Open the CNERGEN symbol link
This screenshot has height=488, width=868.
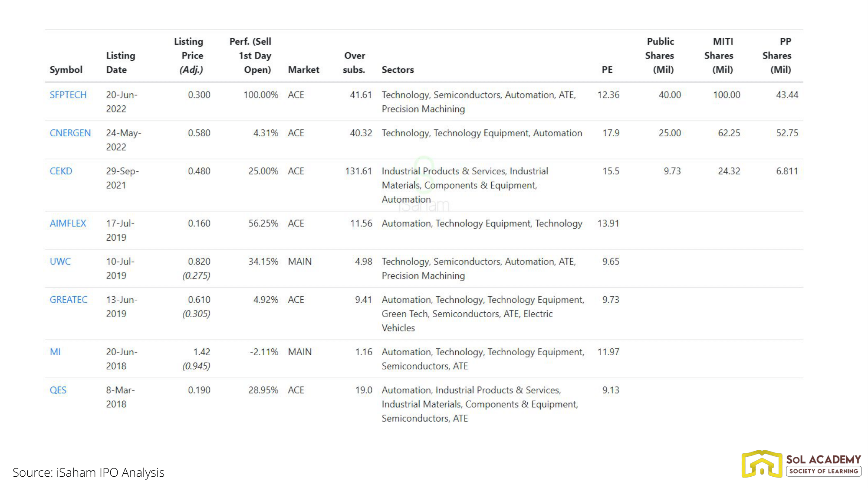[70, 133]
